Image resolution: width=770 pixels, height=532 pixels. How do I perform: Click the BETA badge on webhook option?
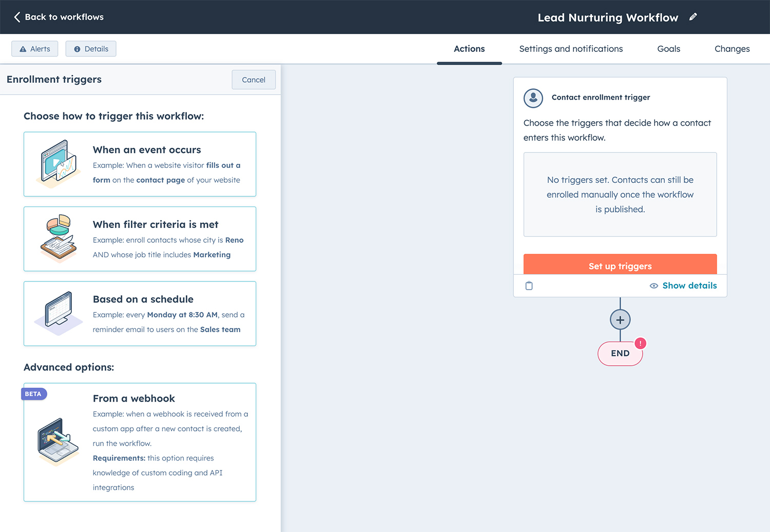pos(33,394)
